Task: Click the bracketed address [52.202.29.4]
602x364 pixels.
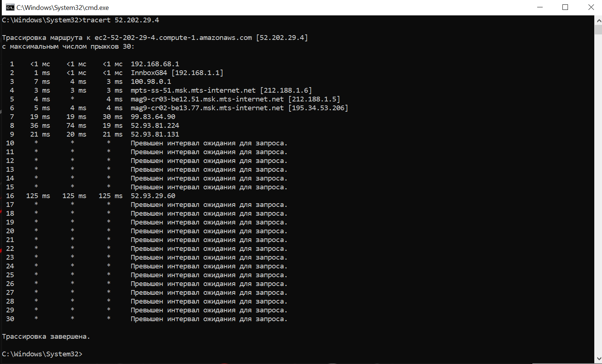Action: [x=282, y=38]
